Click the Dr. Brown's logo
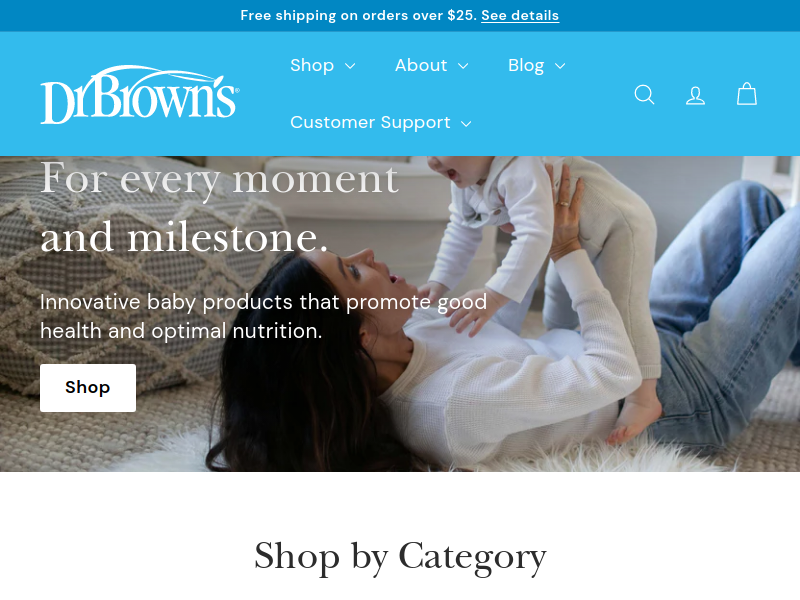800x600 pixels. click(x=140, y=94)
